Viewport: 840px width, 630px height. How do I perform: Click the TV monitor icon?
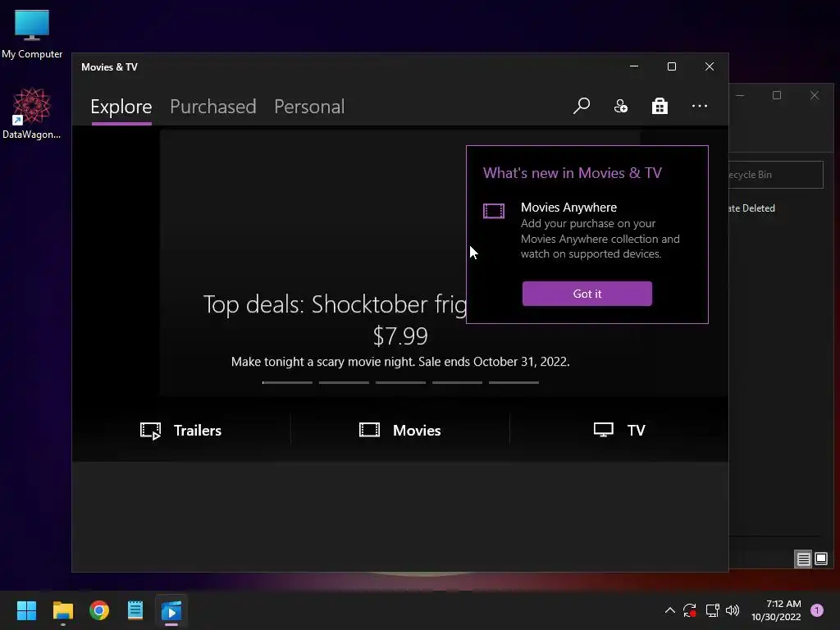pyautogui.click(x=603, y=430)
